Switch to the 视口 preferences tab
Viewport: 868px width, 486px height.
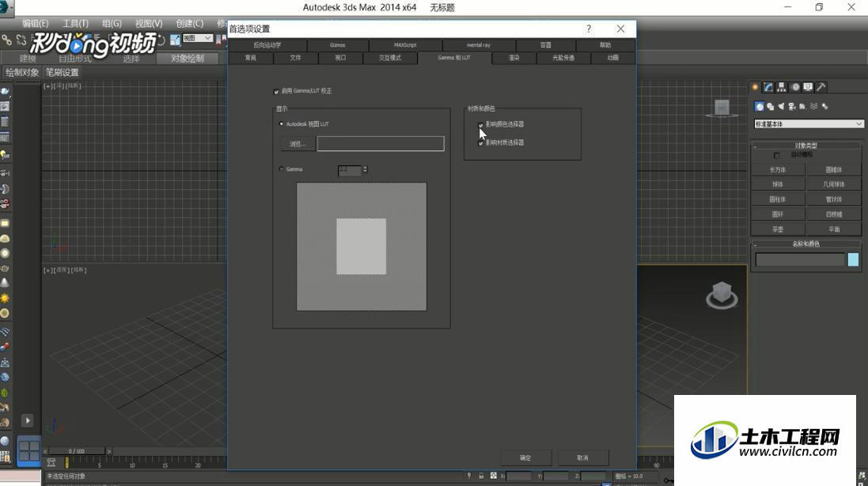click(x=340, y=58)
